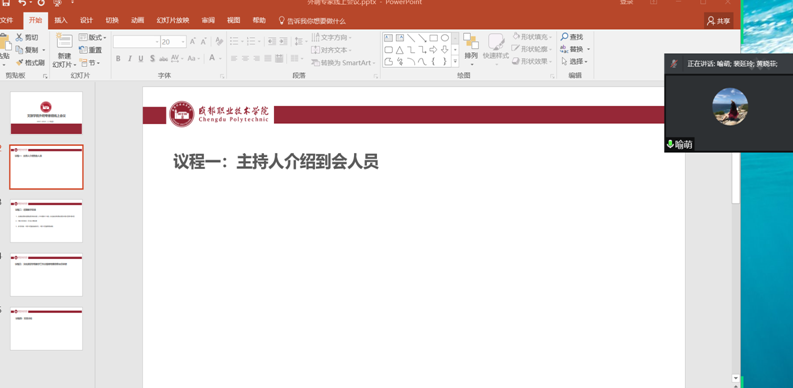Image resolution: width=793 pixels, height=388 pixels.
Task: Select the text box shape
Action: (388, 38)
